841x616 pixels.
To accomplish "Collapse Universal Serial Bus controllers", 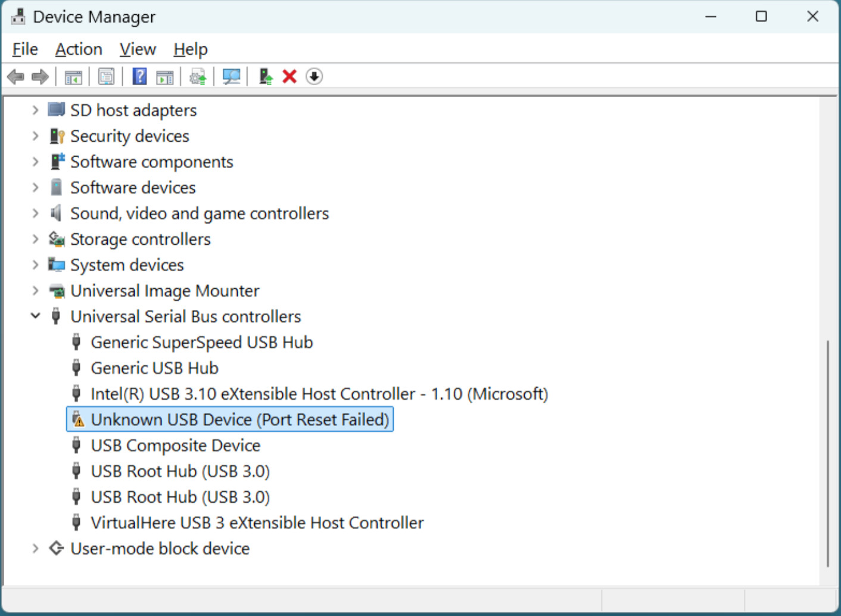I will (x=35, y=316).
